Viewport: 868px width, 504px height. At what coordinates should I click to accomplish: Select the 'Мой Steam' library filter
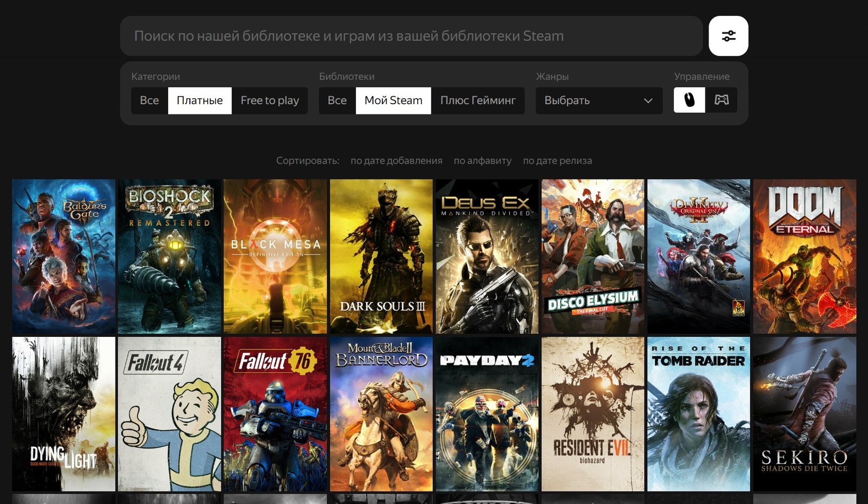(x=393, y=100)
